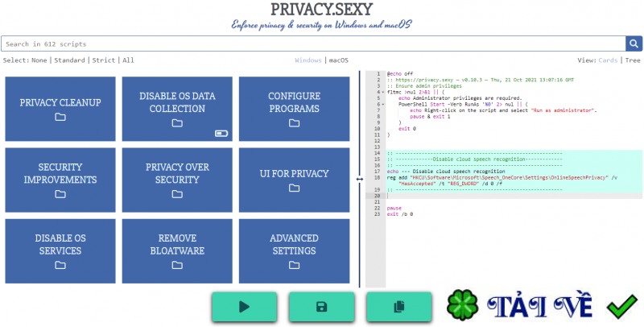The width and height of the screenshot is (644, 327).
Task: Click folder icon under Privacy Cleanup
Action: pos(60,117)
